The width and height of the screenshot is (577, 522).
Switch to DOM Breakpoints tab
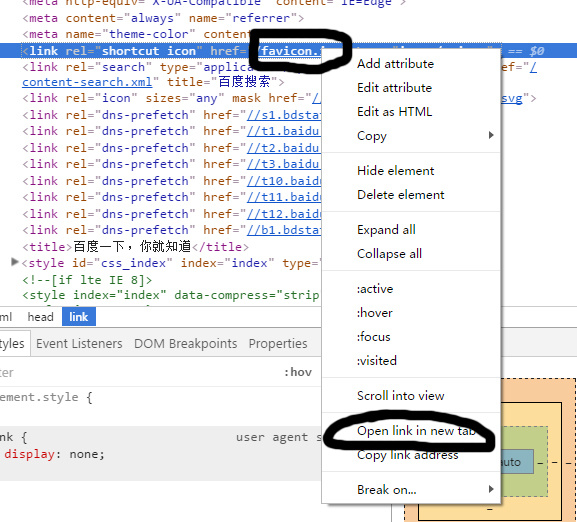(185, 344)
